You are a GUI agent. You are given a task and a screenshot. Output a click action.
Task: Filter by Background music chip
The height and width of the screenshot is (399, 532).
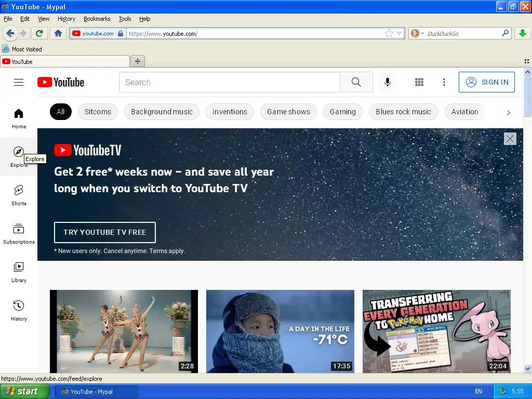[x=162, y=112]
